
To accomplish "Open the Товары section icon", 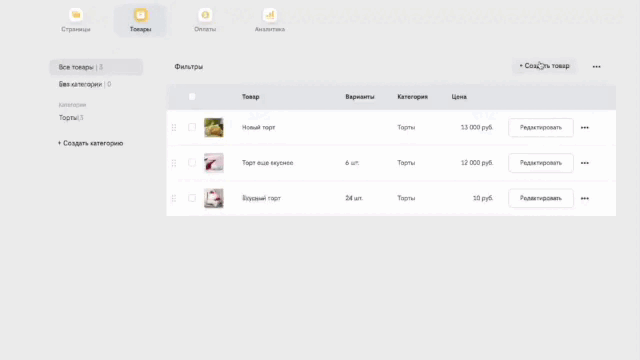I will coord(141,15).
